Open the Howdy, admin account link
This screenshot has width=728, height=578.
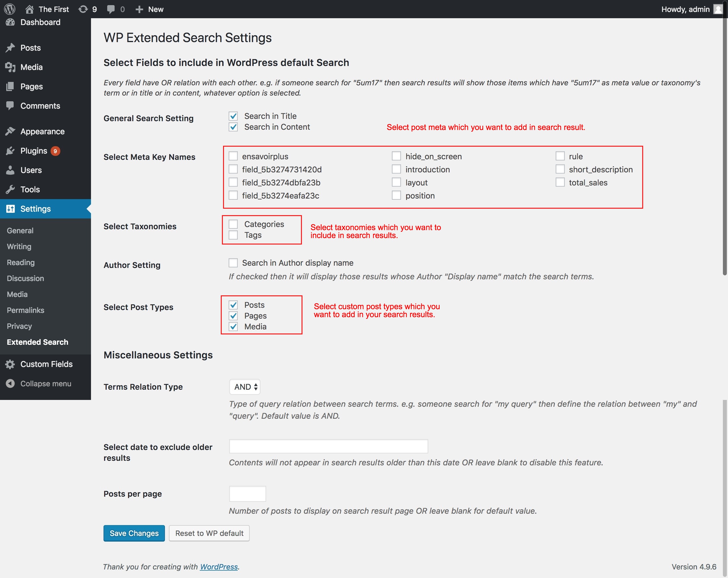pos(685,9)
